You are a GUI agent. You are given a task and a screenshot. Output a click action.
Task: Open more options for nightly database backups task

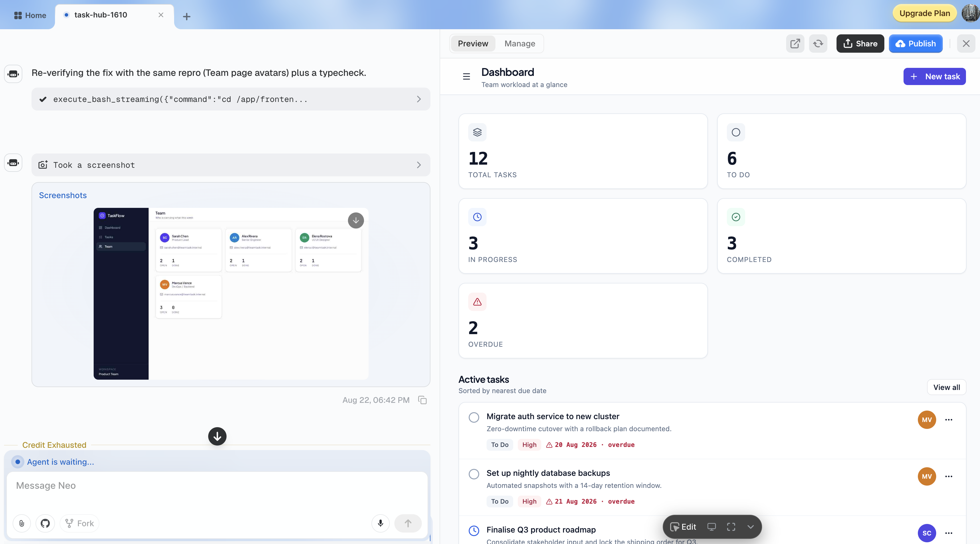click(949, 477)
